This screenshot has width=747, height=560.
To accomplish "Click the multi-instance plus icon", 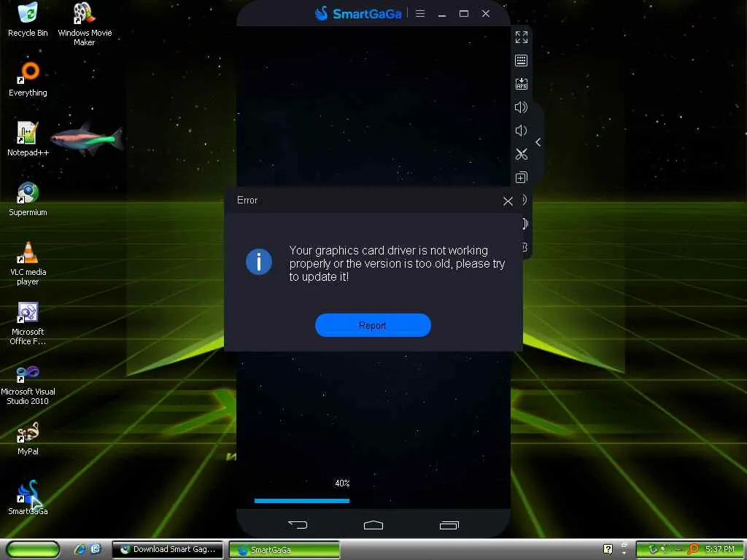I will click(x=521, y=178).
